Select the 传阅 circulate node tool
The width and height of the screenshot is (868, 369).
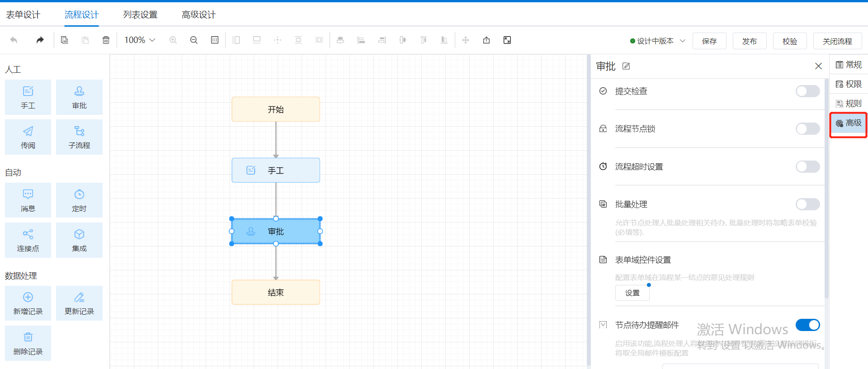click(28, 137)
